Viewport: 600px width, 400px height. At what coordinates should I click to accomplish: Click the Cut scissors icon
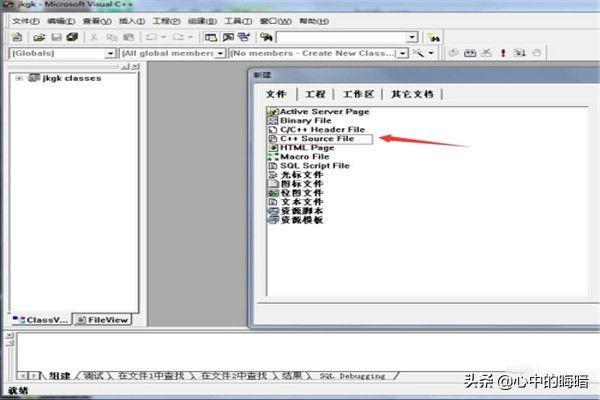93,37
